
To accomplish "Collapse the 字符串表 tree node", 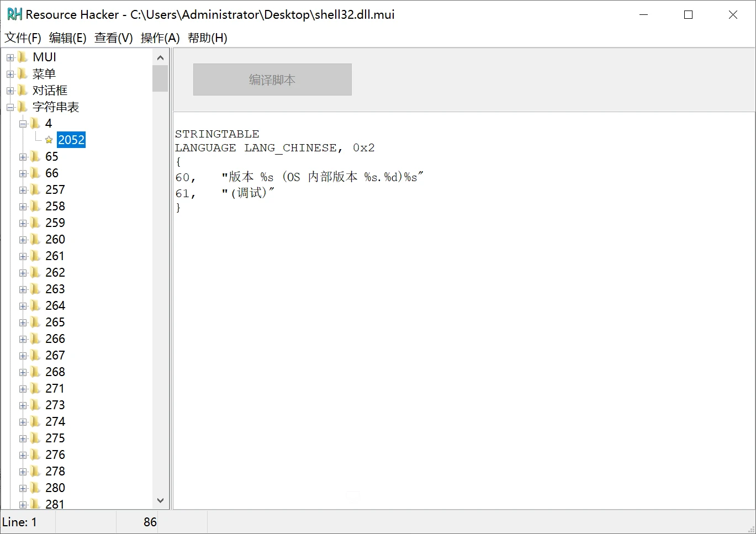I will point(10,107).
